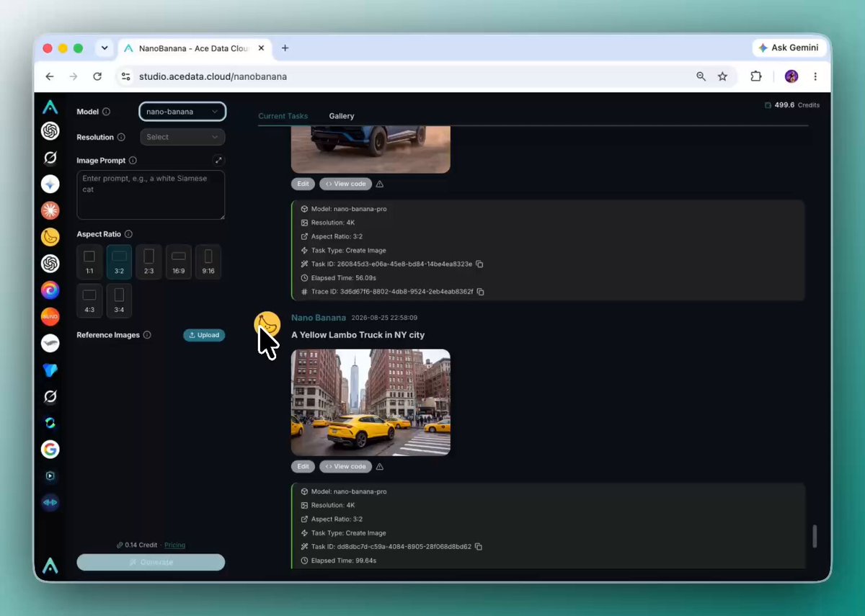Open the Chrome extensions puzzle icon
This screenshot has width=865, height=616.
pos(756,76)
